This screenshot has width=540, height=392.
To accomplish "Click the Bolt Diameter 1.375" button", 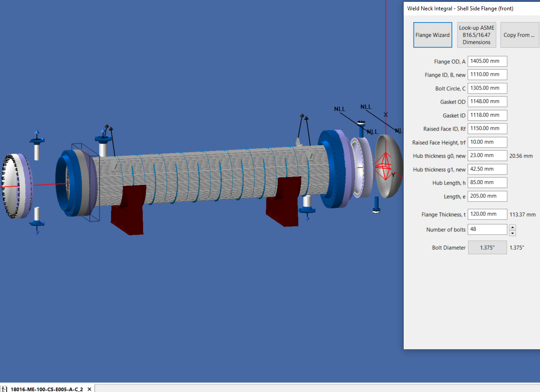I will click(487, 248).
